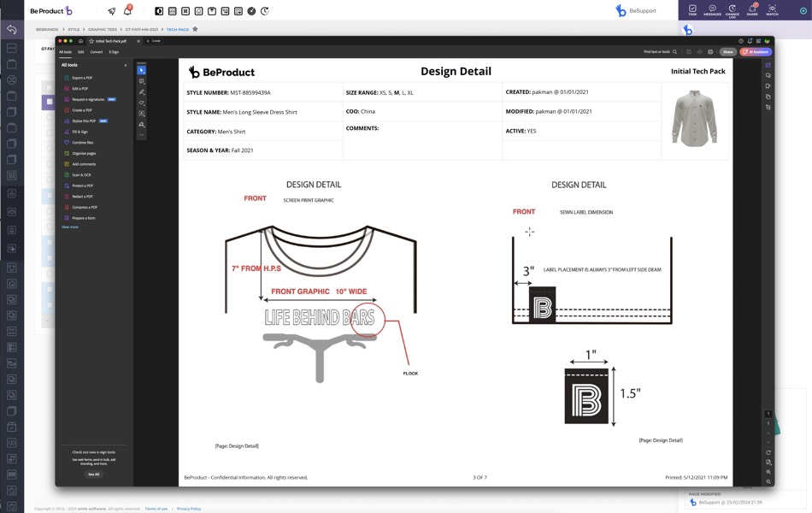Click the View more link under All tools
Screen dimensions: 812x513
(x=70, y=227)
